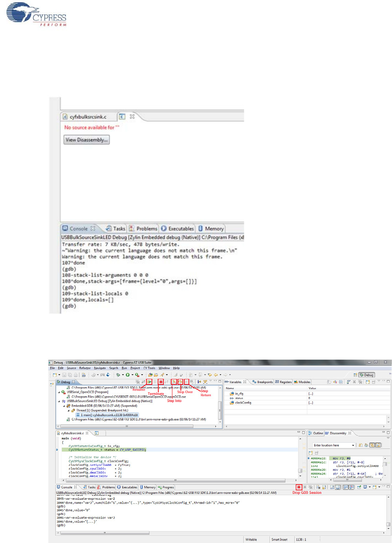Click the Step Return icon
The image size is (392, 543).
187,382
